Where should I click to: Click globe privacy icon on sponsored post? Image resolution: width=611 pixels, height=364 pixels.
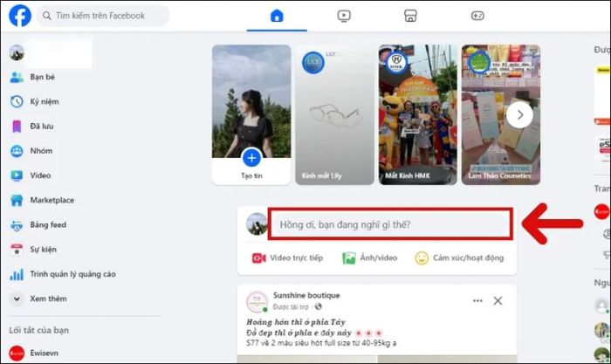[x=319, y=306]
